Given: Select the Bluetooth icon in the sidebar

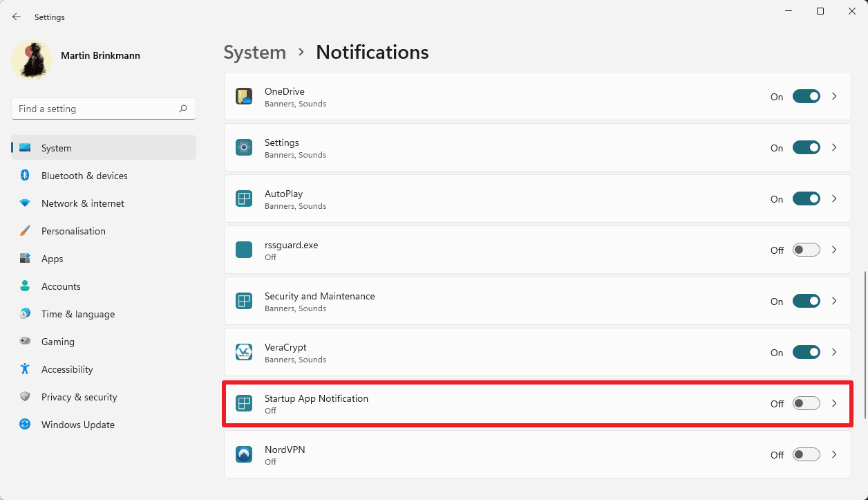Looking at the screenshot, I should (25, 176).
